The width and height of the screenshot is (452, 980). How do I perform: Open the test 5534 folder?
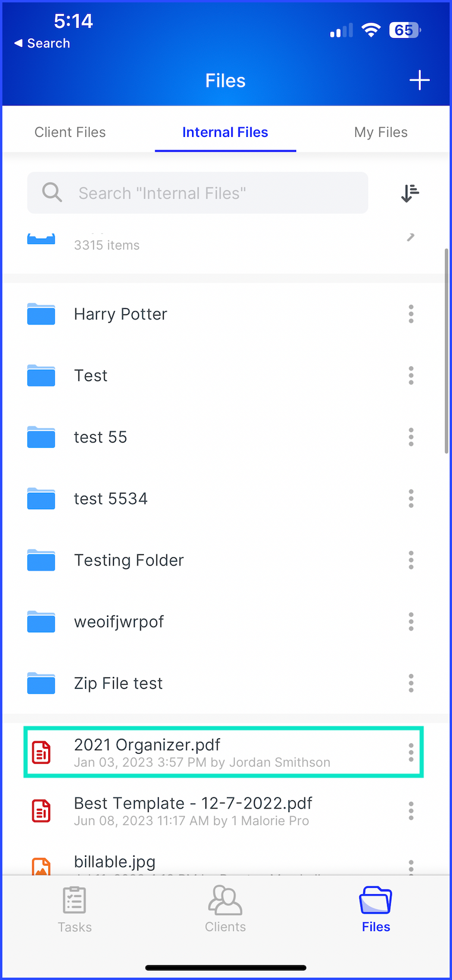tap(111, 498)
